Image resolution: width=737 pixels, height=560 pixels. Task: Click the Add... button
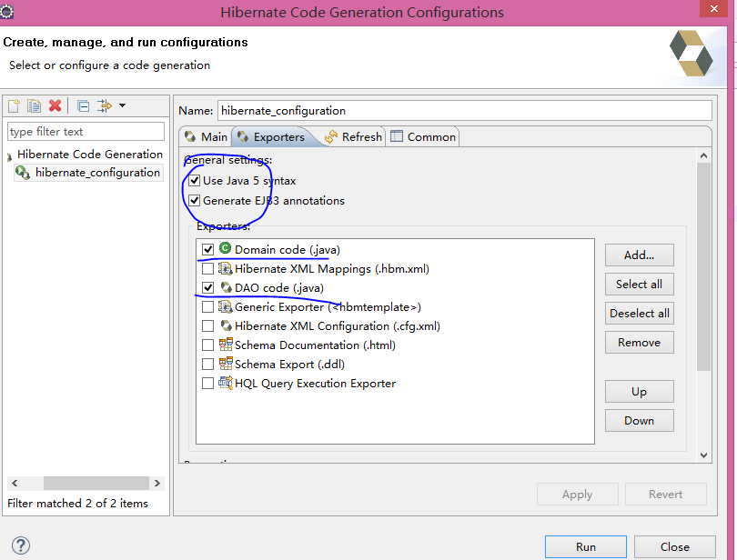click(x=640, y=255)
